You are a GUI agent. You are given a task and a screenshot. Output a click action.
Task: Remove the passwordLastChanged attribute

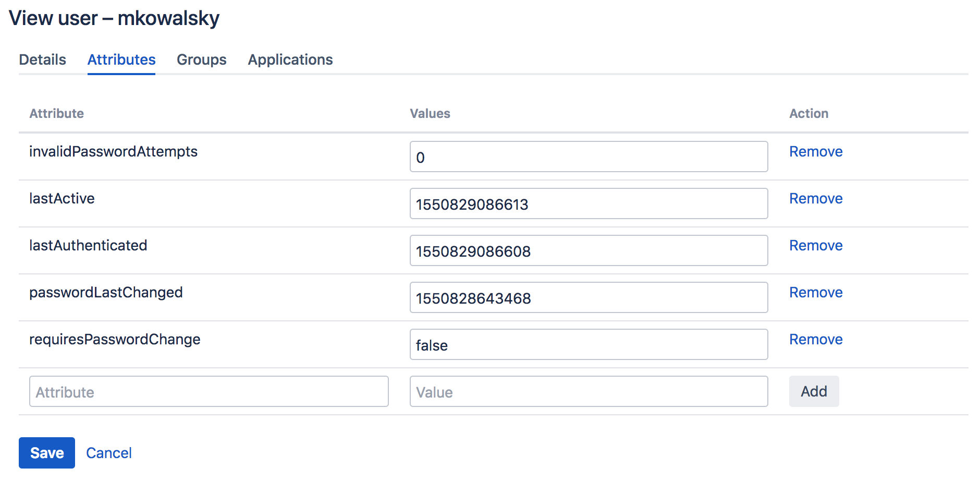tap(815, 293)
